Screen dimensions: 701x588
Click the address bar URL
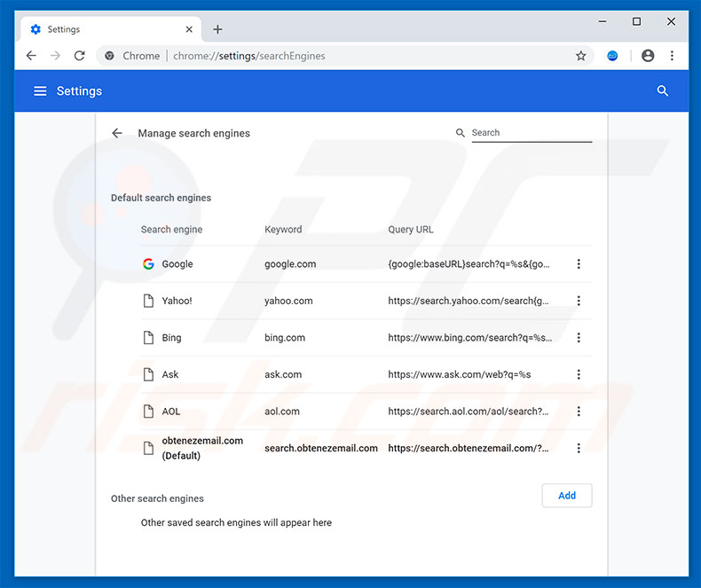pyautogui.click(x=249, y=56)
